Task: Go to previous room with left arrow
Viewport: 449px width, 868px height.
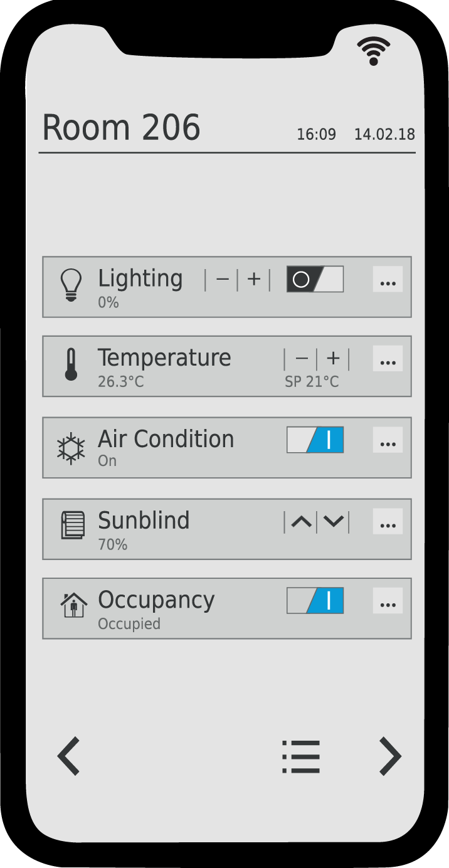Action: coord(69,756)
